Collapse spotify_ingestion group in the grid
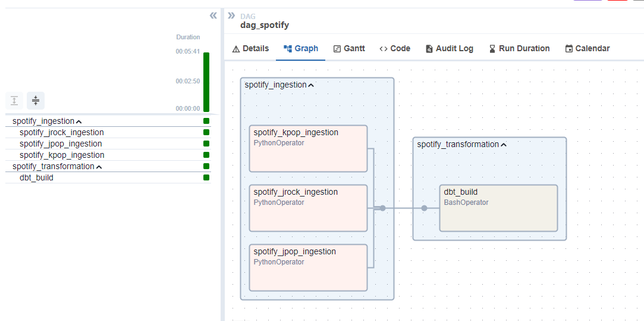This screenshot has width=644, height=321. (79, 122)
